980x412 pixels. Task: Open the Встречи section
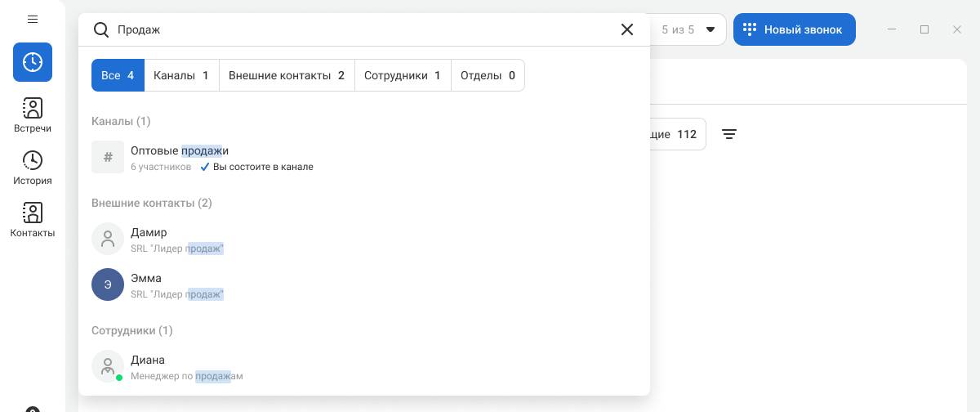pos(33,115)
